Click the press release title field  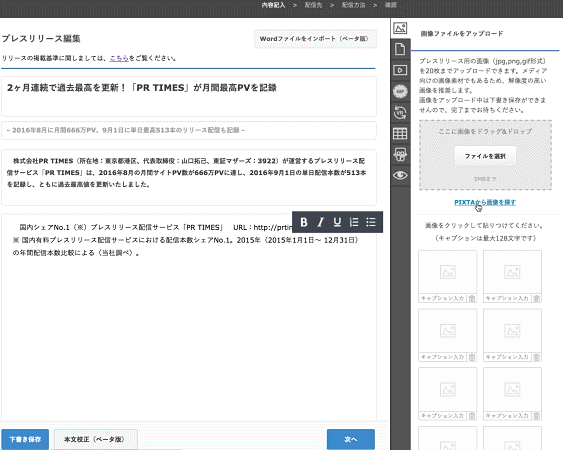click(x=189, y=96)
